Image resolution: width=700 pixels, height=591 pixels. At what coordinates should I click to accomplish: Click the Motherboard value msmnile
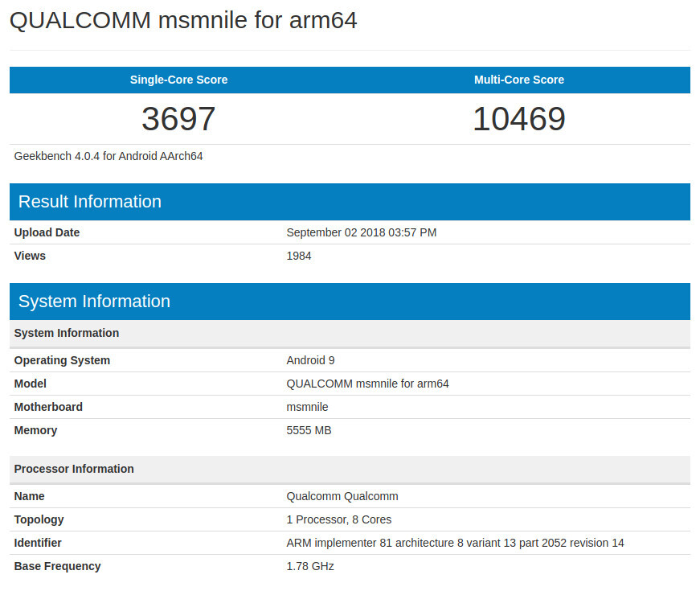coord(307,407)
